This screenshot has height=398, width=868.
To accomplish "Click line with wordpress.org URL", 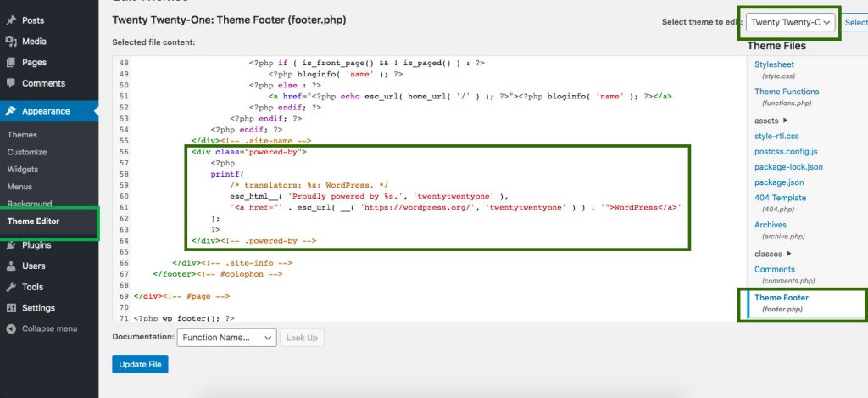I will coord(455,207).
